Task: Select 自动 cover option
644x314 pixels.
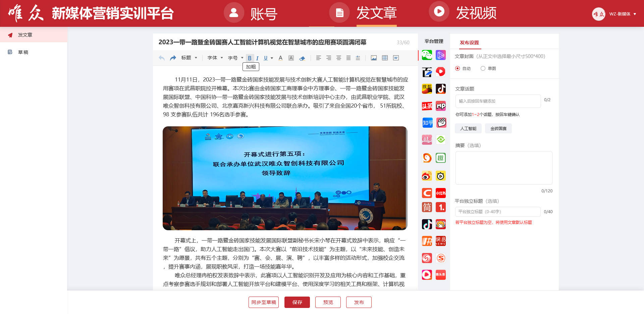Action: tap(463, 68)
